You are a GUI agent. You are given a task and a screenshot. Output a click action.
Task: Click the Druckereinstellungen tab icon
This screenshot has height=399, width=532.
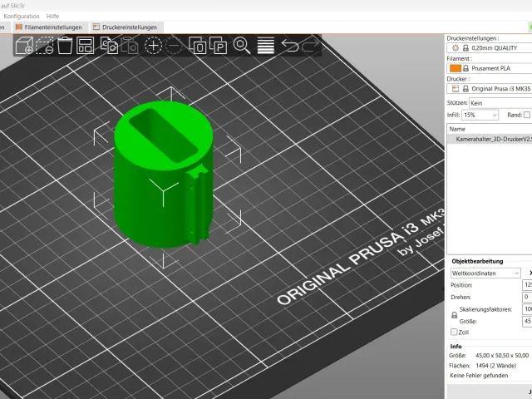(96, 27)
